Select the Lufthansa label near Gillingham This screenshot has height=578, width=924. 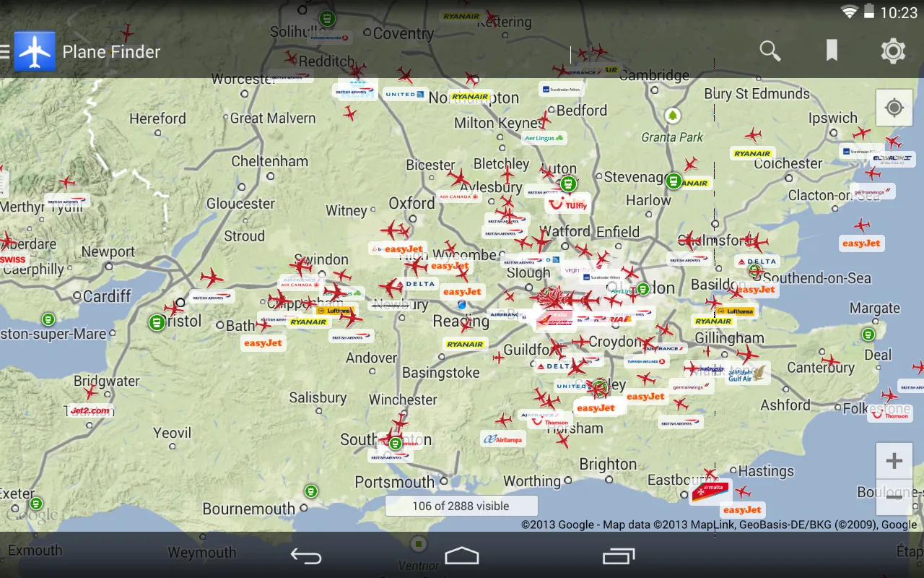click(x=735, y=311)
